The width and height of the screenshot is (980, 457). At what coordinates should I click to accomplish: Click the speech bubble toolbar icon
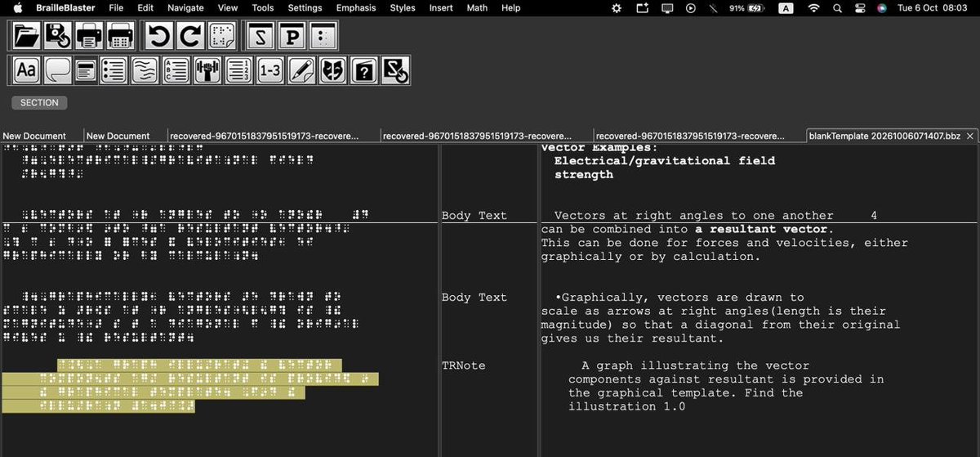(57, 70)
